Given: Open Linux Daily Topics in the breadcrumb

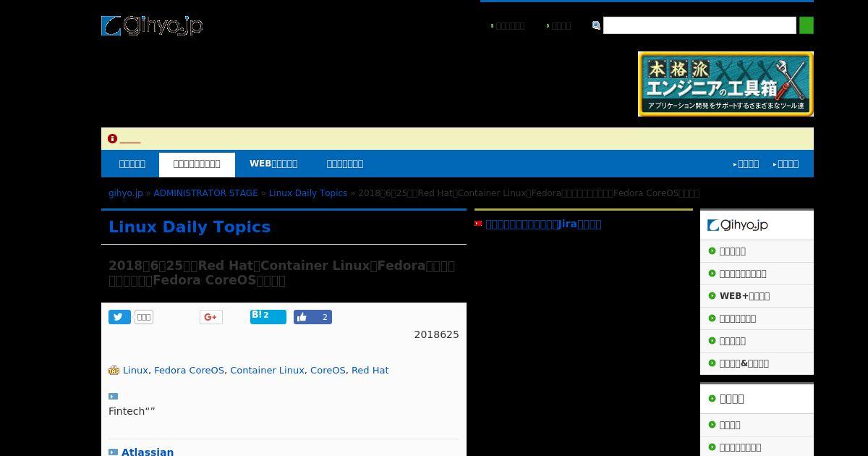Looking at the screenshot, I should (x=308, y=193).
